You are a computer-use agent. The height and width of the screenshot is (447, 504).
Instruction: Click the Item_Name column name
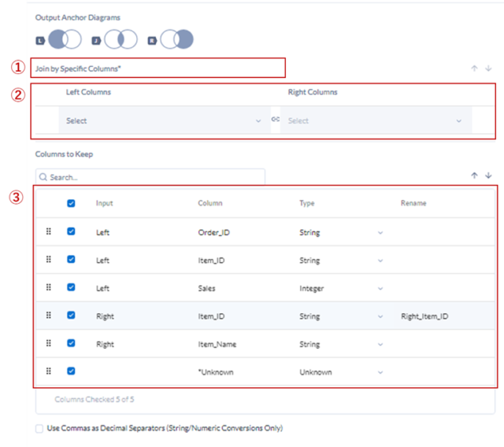pyautogui.click(x=217, y=344)
